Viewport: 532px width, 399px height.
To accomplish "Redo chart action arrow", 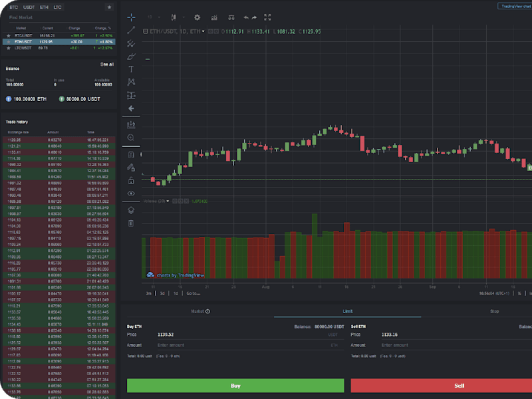I will 254,17.
